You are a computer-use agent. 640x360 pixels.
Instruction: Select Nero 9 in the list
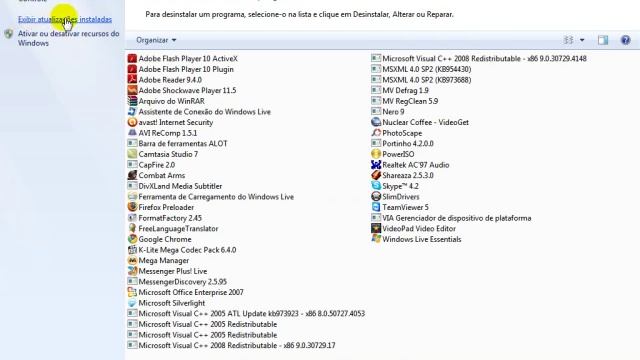coord(388,111)
